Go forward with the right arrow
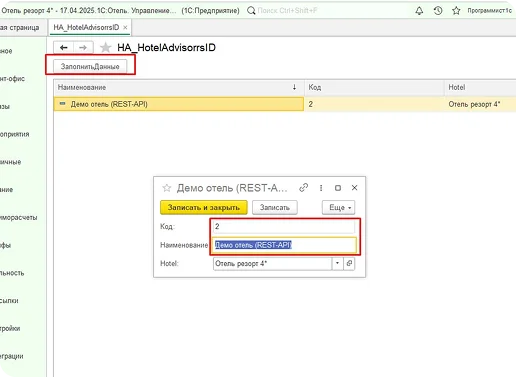Viewport: 516px width, 377px height. [83, 48]
